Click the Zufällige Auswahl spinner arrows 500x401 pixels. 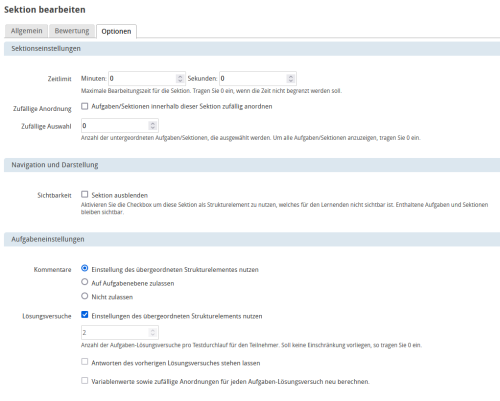(153, 126)
